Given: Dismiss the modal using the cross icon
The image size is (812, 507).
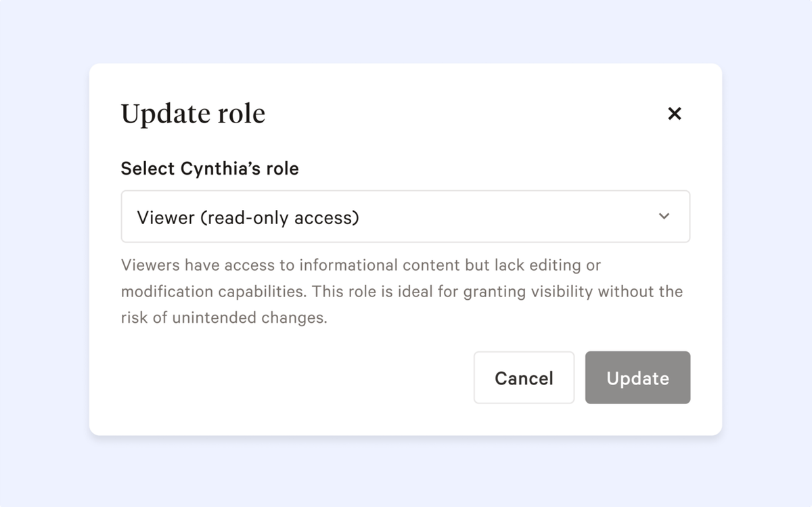Looking at the screenshot, I should point(674,114).
